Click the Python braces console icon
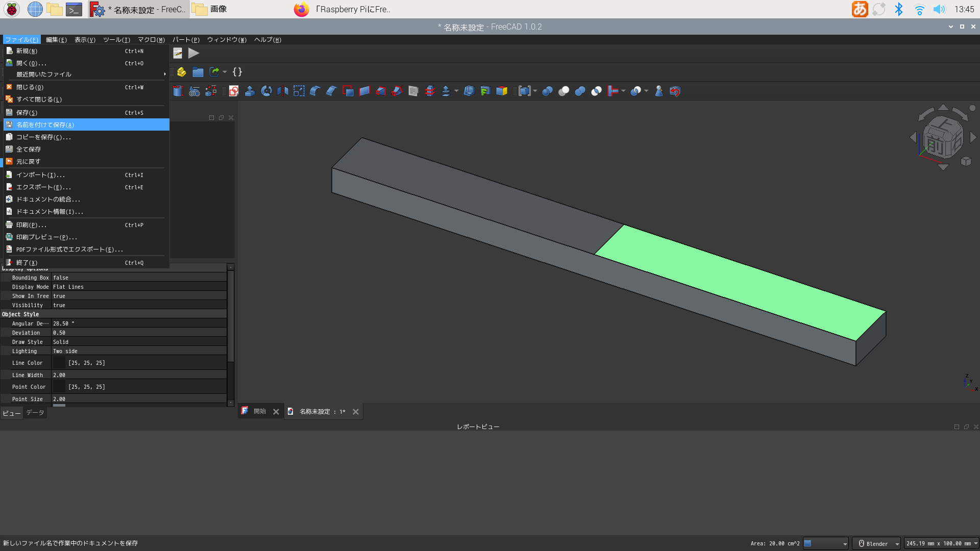Screen dimensions: 980x551 click(x=237, y=72)
